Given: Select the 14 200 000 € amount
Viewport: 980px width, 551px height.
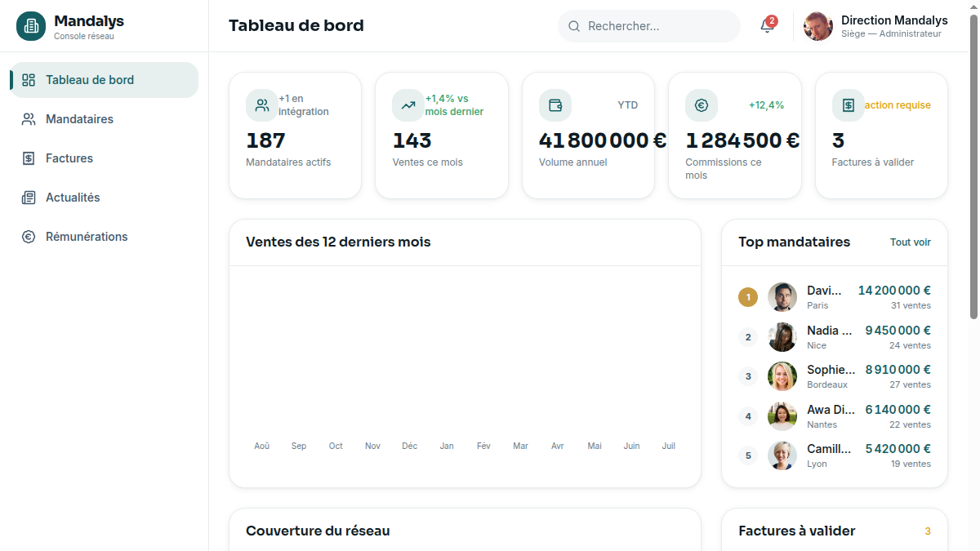Looking at the screenshot, I should click(x=894, y=291).
